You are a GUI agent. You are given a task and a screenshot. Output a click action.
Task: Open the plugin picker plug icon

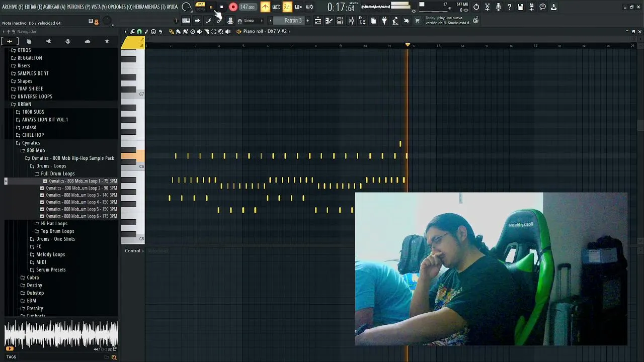pos(384,21)
